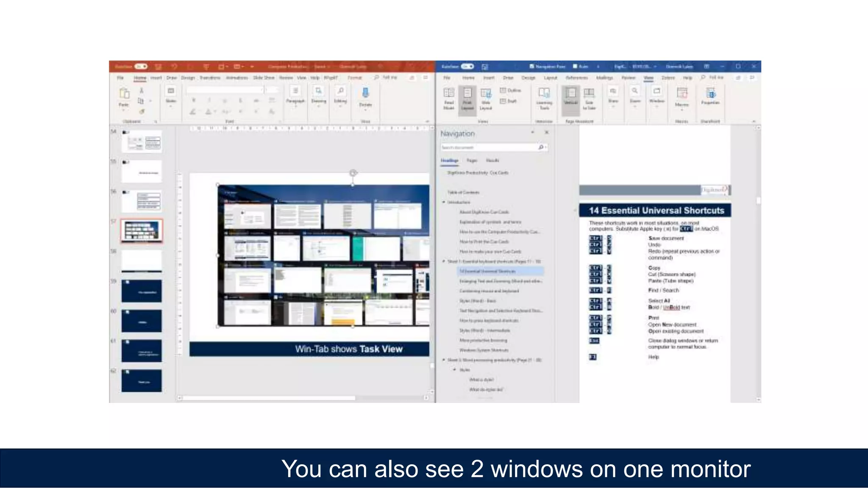Collapse the Introduction heading in Navigation pane

444,202
